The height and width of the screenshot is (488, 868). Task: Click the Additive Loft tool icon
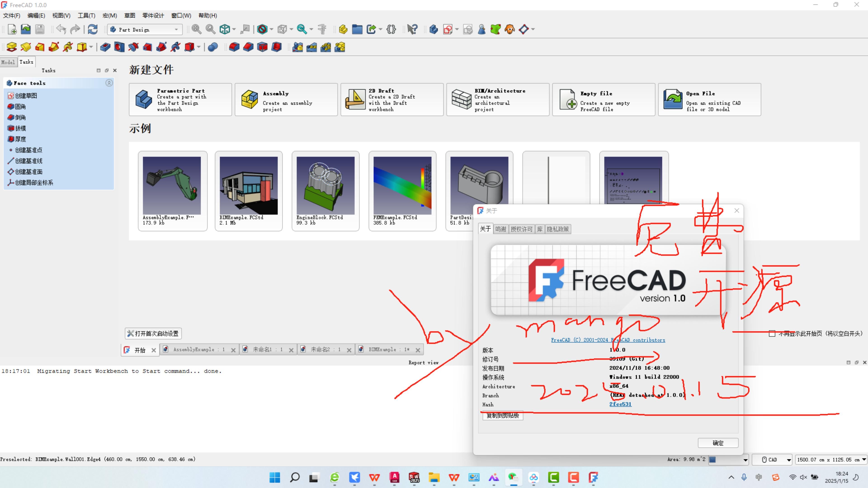pos(40,47)
